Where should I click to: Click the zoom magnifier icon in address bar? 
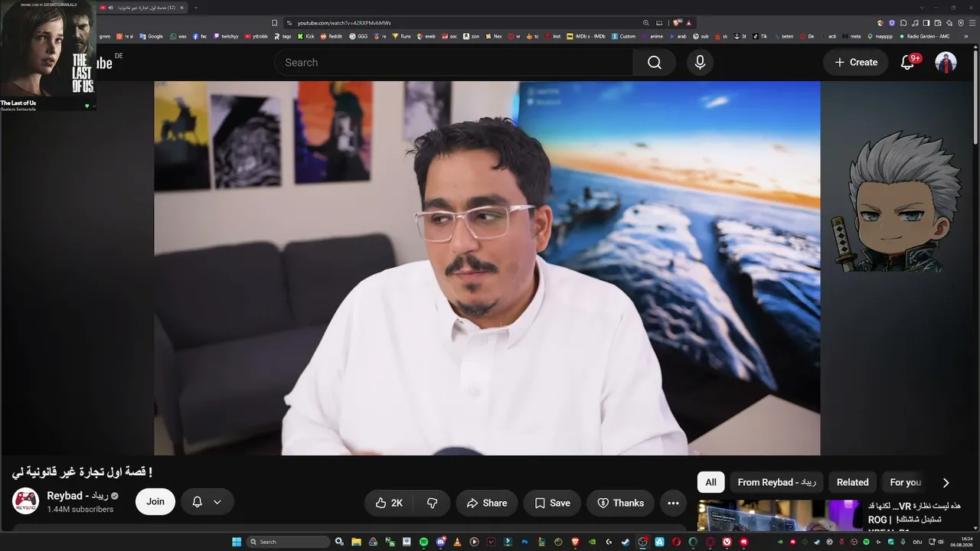pos(646,23)
